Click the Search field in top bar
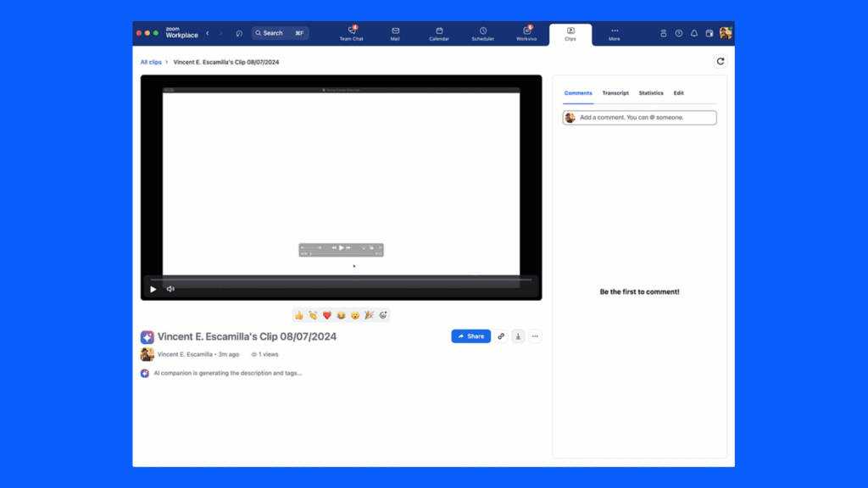The image size is (868, 488). pyautogui.click(x=280, y=33)
